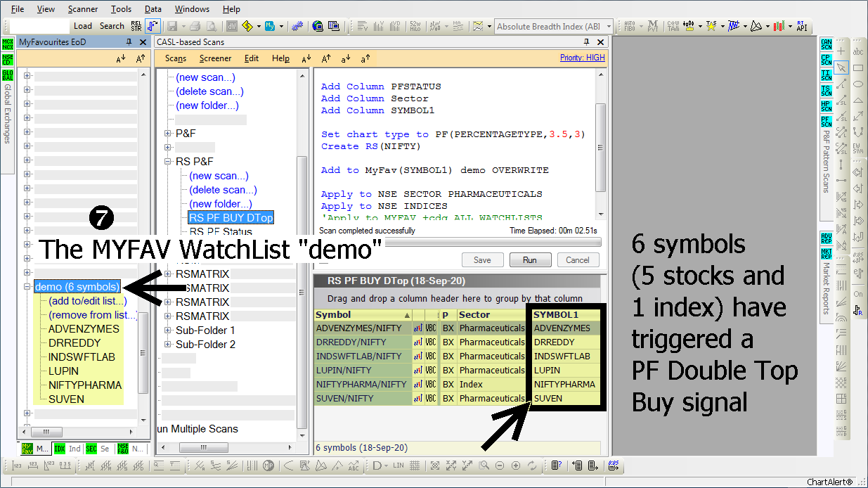Screen dimensions: 868x488
Task: Collapse the demo (6 symbols) watchlist
Action: 27,287
